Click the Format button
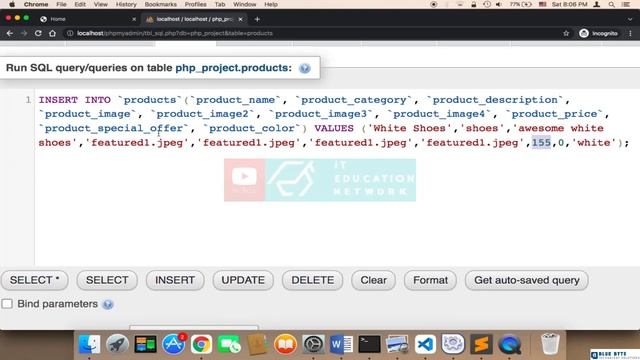Screen dimensions: 640x360 (430, 280)
